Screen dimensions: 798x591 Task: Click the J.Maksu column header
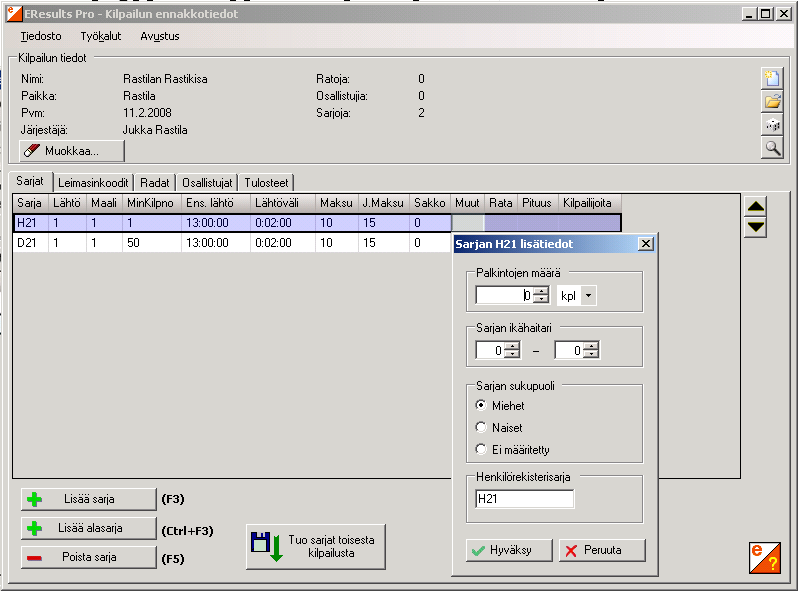click(x=384, y=203)
